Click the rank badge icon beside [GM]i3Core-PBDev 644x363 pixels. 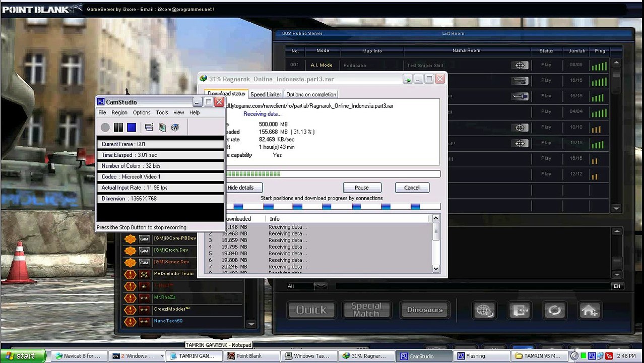coord(130,238)
